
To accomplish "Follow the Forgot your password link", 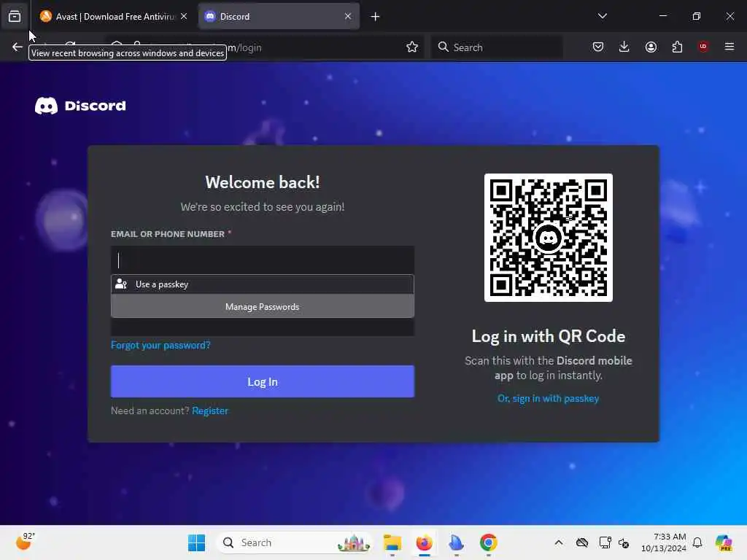I will pyautogui.click(x=160, y=345).
